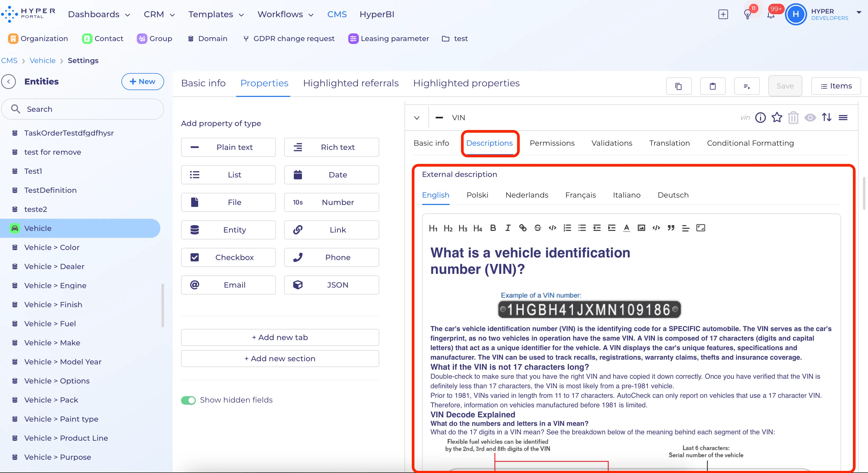Screen dimensions: 868x473
Task: Click the copy icon button in the toolbar
Action: click(679, 86)
